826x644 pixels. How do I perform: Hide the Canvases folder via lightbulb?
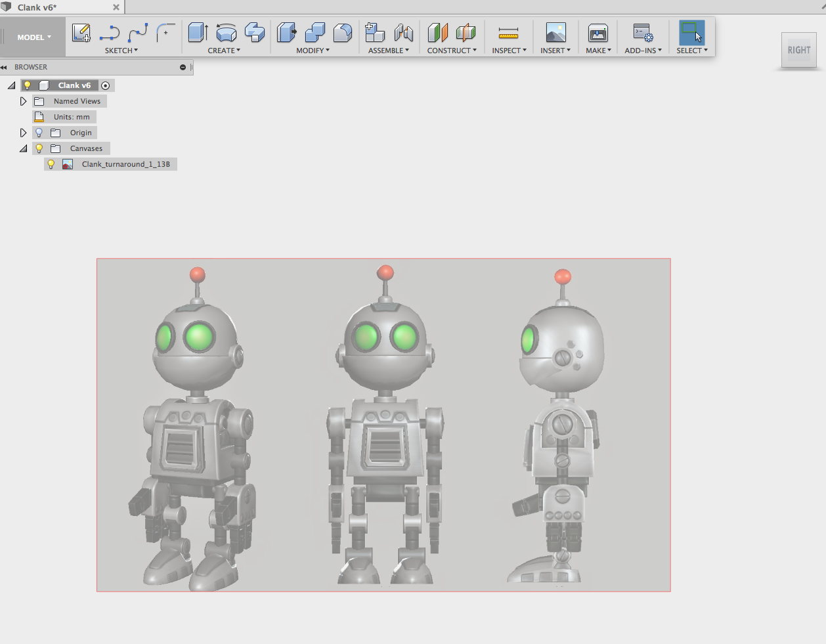(39, 148)
